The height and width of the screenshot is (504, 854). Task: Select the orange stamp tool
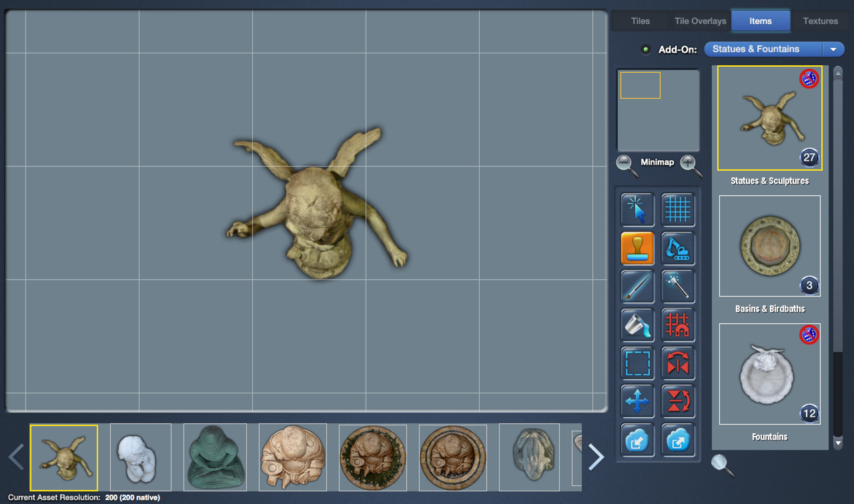(637, 249)
